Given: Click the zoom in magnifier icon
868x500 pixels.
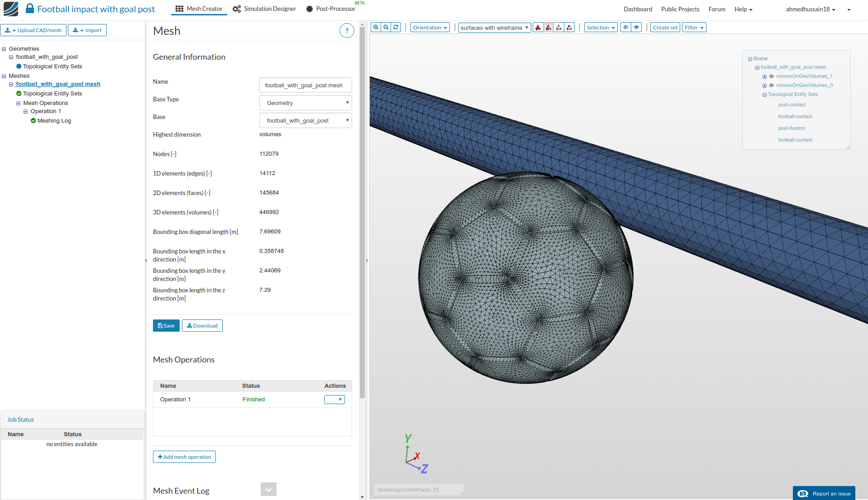Looking at the screenshot, I should (376, 28).
